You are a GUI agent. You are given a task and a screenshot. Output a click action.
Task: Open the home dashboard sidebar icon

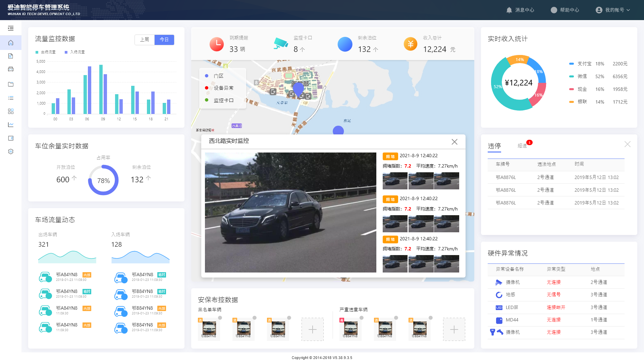11,43
